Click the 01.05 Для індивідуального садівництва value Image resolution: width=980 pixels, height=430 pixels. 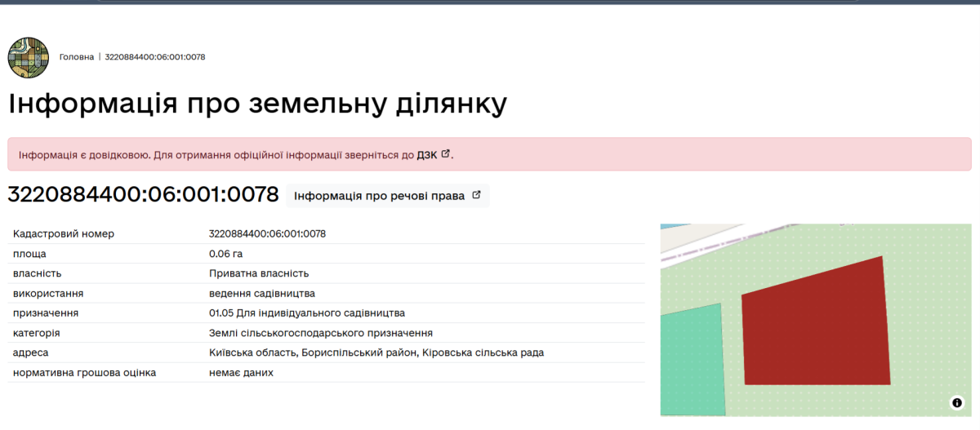pos(307,313)
